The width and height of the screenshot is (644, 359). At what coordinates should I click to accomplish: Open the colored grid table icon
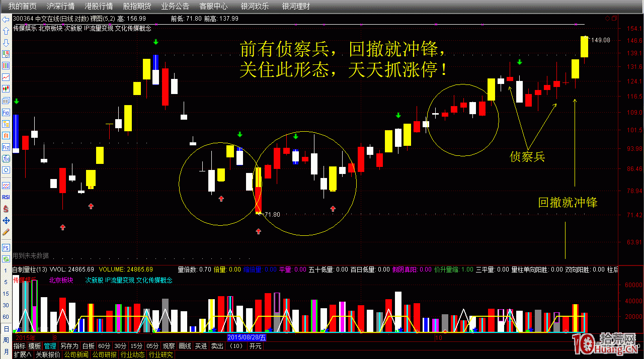point(6,65)
